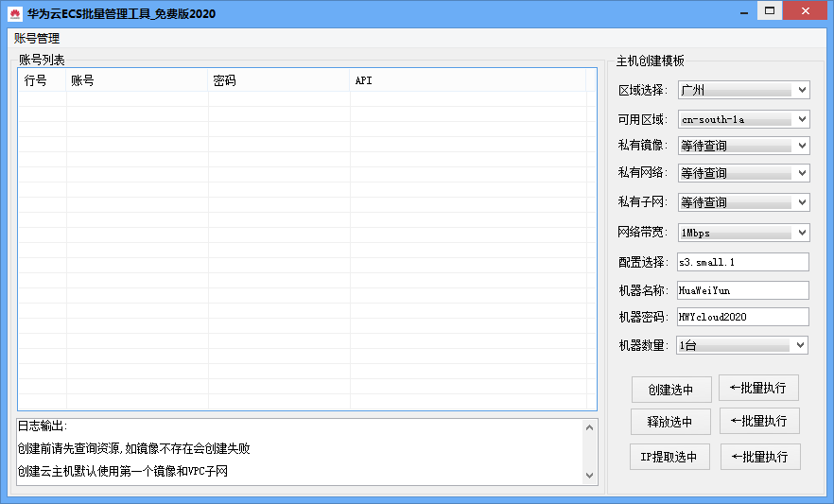The width and height of the screenshot is (834, 504).
Task: Click the 行号 column header
Action: pos(42,80)
